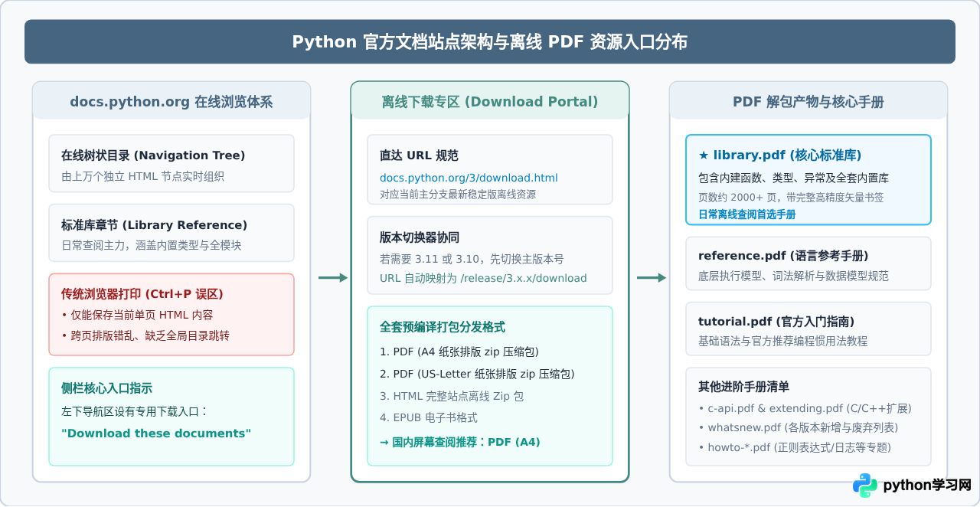
Task: Click the PDF 解包产物与核心手册 panel header
Action: click(808, 101)
